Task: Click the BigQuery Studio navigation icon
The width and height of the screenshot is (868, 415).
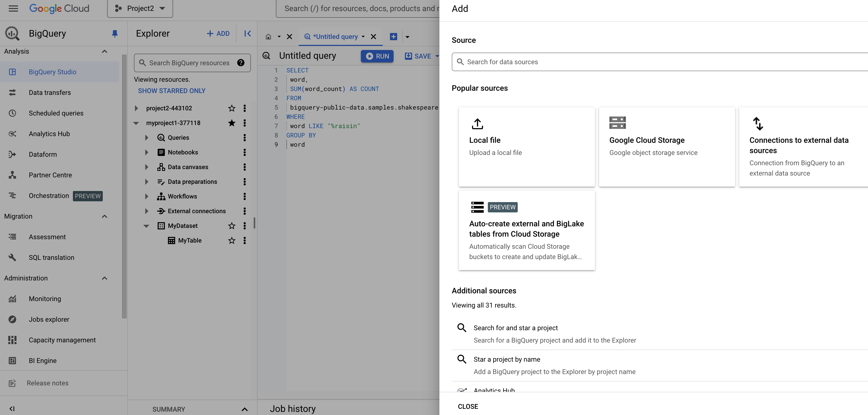Action: [x=12, y=71]
